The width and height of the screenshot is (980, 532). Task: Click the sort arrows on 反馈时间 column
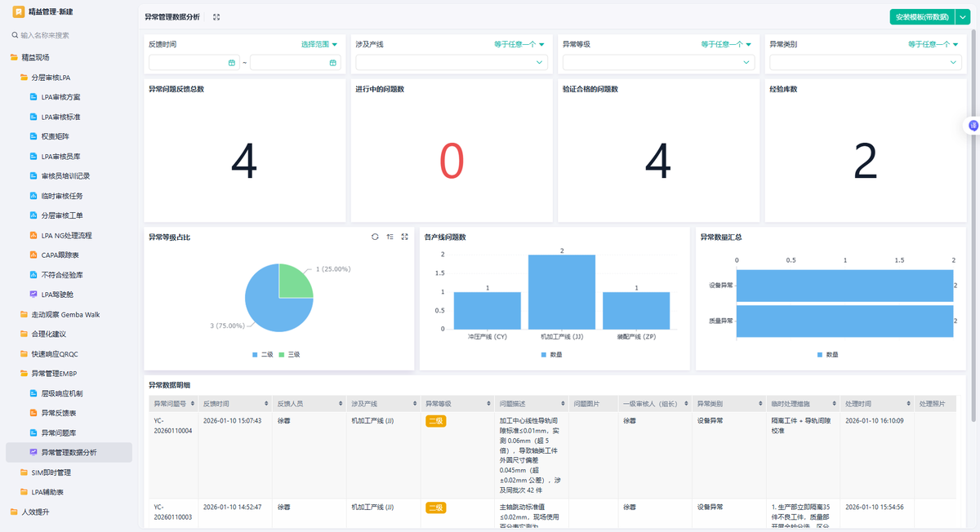(266, 404)
